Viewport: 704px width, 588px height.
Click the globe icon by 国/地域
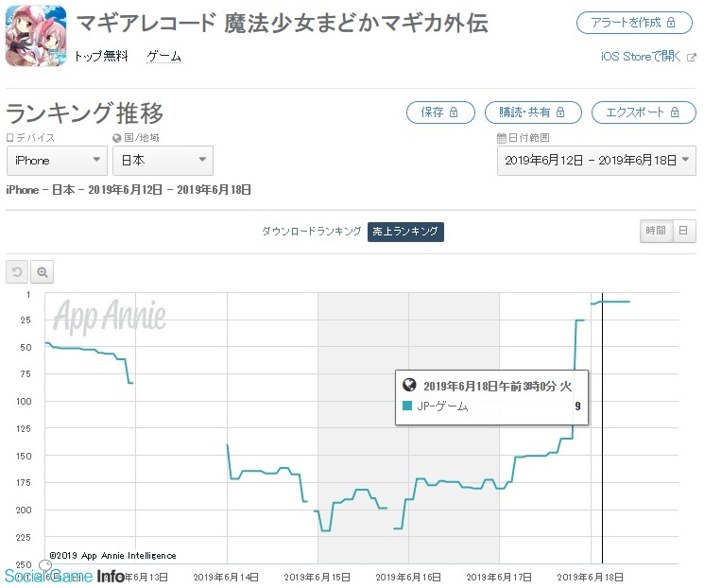[117, 138]
